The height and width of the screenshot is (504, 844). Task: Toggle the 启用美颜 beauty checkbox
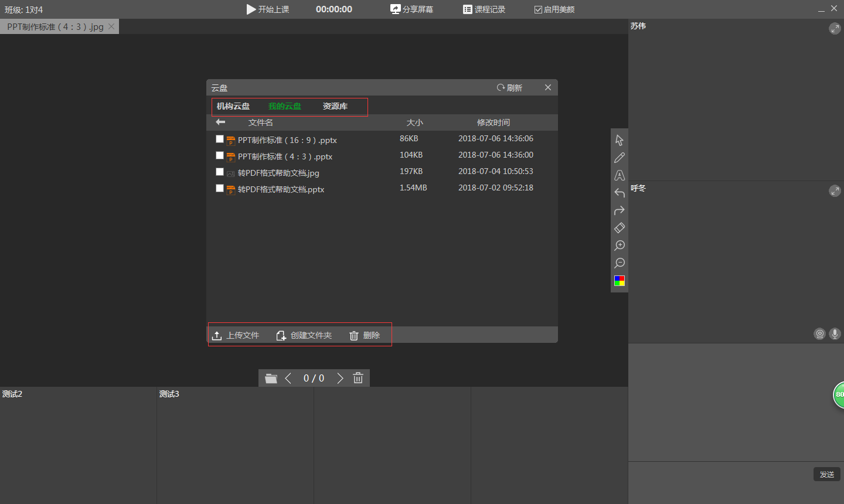pos(538,10)
